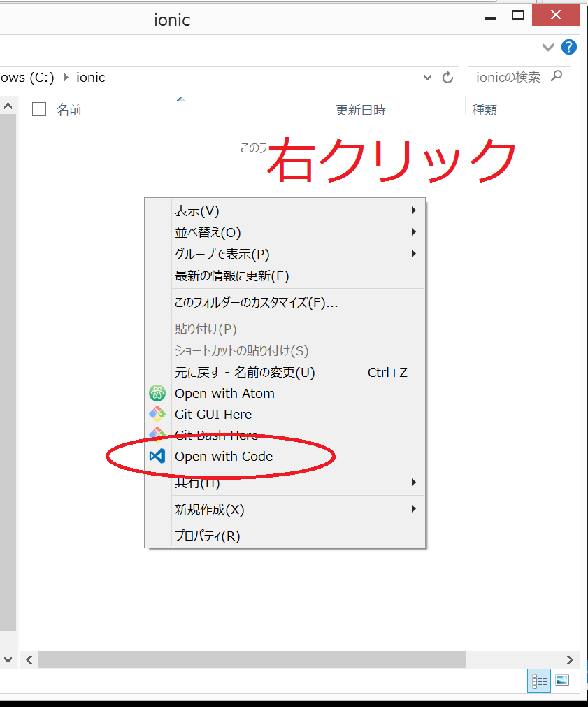Click the search magnifier icon
This screenshot has height=707, width=588.
click(x=557, y=76)
